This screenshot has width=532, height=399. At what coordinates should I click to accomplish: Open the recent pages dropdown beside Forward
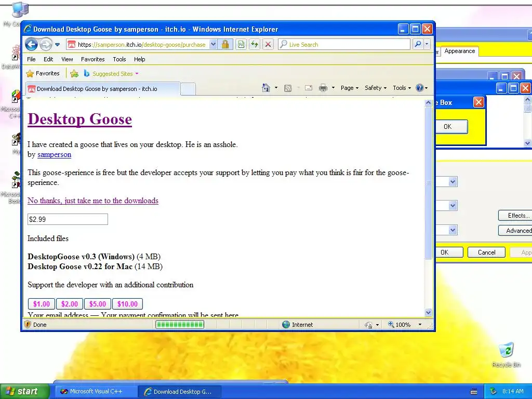(57, 45)
